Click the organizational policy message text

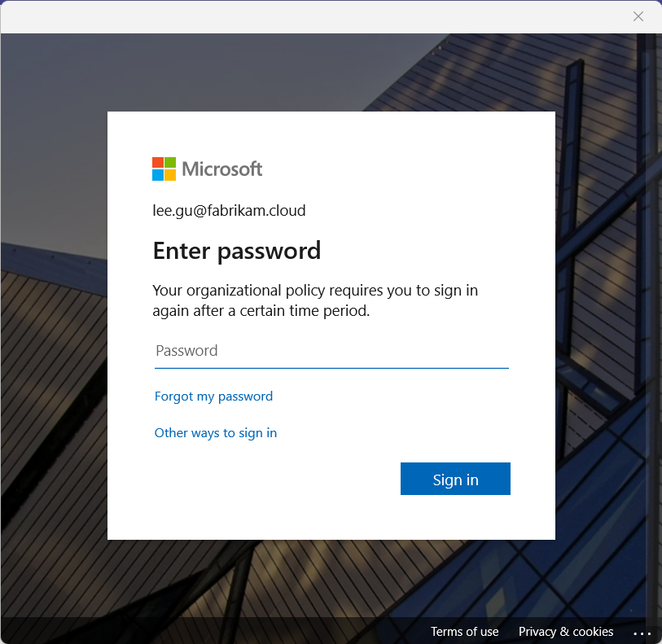pos(315,300)
